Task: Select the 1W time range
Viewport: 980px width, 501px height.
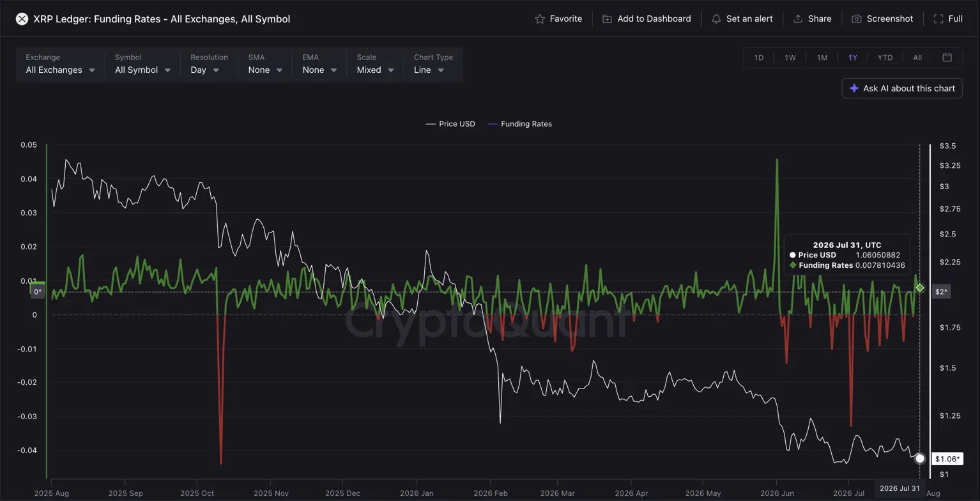Action: [790, 58]
